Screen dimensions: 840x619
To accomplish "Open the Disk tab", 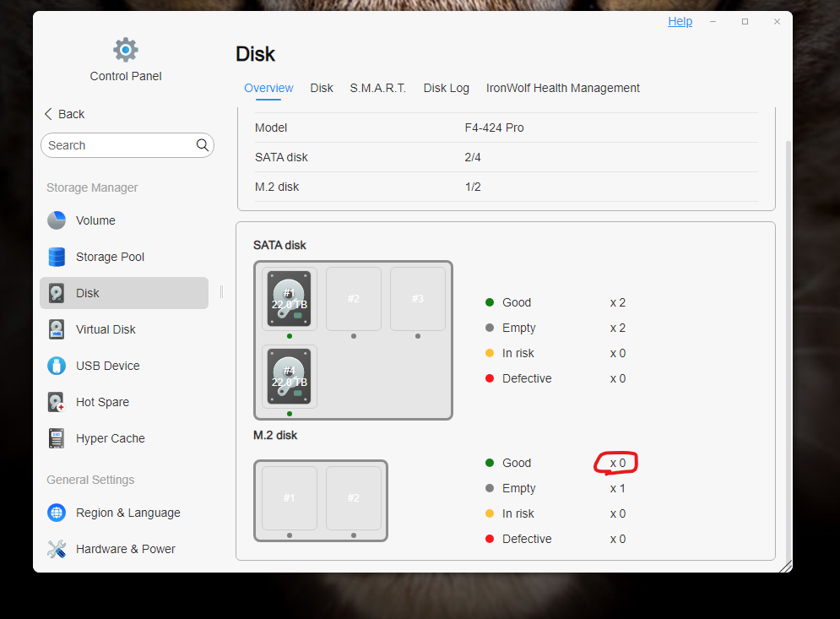I will 322,88.
